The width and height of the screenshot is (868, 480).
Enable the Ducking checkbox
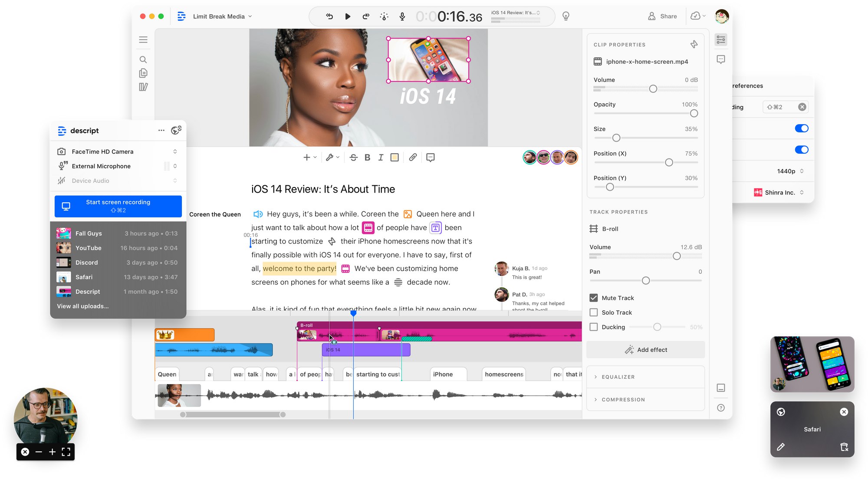point(594,327)
